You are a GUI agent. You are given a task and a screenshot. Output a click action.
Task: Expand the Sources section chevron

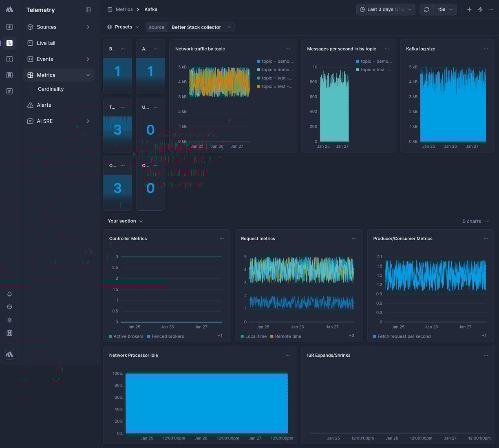click(88, 27)
